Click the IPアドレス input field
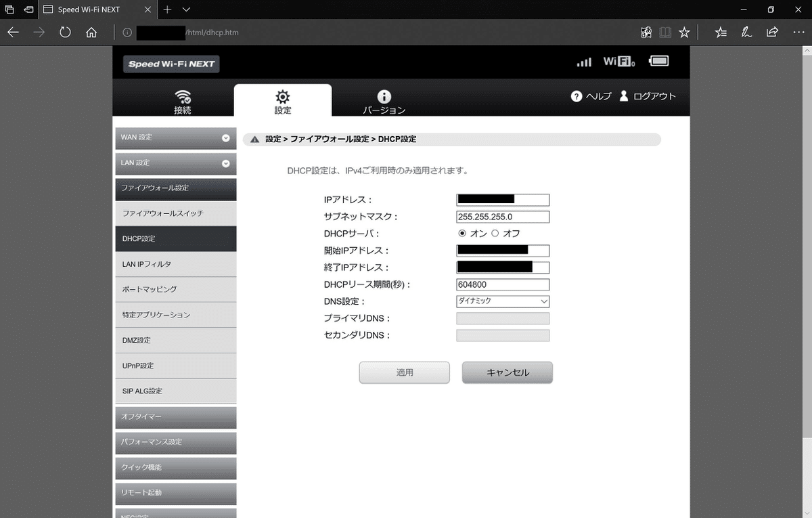The width and height of the screenshot is (812, 518). pos(503,200)
